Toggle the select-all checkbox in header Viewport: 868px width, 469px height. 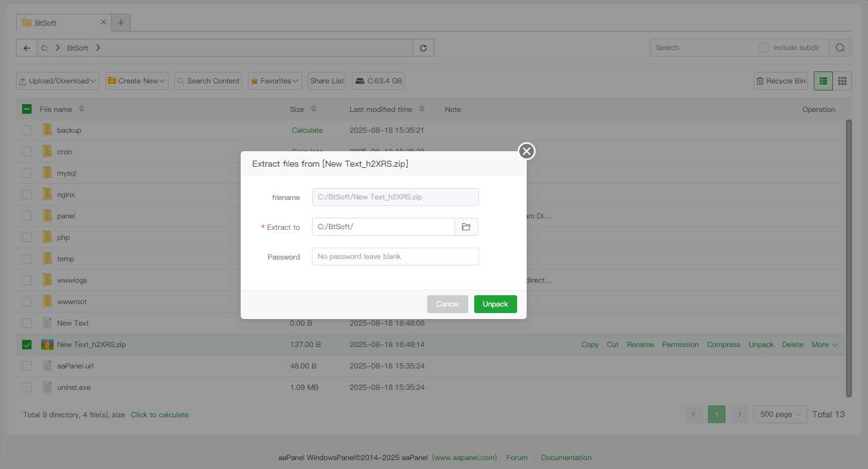click(x=27, y=109)
